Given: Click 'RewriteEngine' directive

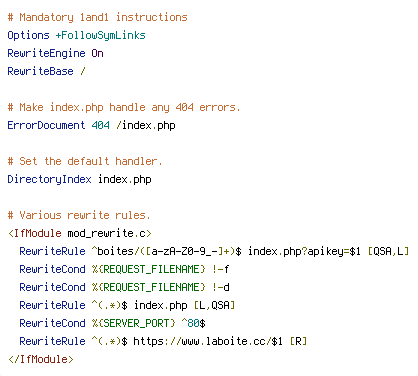Looking at the screenshot, I should pos(46,53).
